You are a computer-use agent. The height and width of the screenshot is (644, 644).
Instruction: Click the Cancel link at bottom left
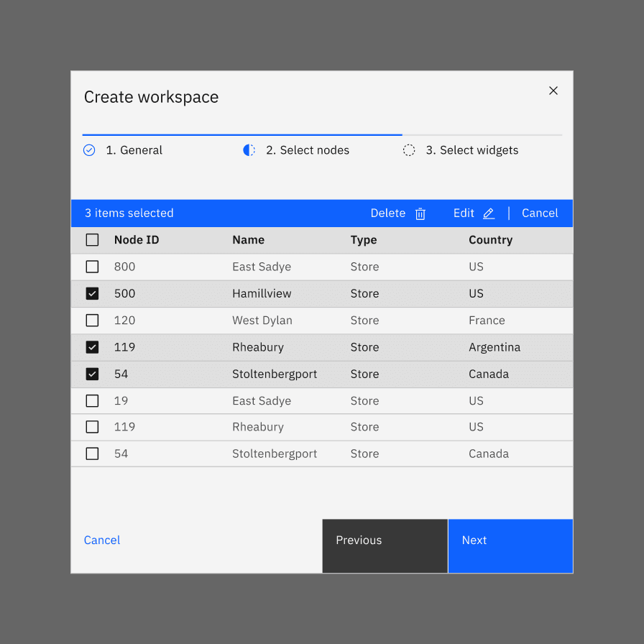[x=101, y=540]
